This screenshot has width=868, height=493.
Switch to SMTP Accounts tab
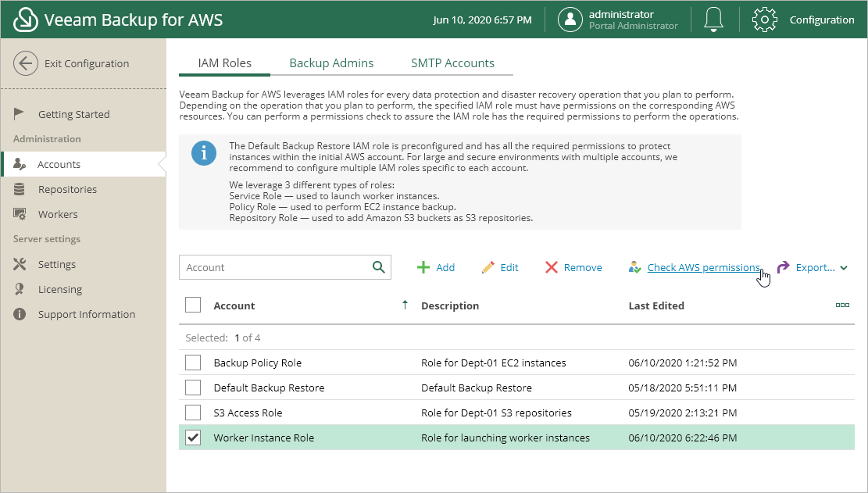pos(452,63)
